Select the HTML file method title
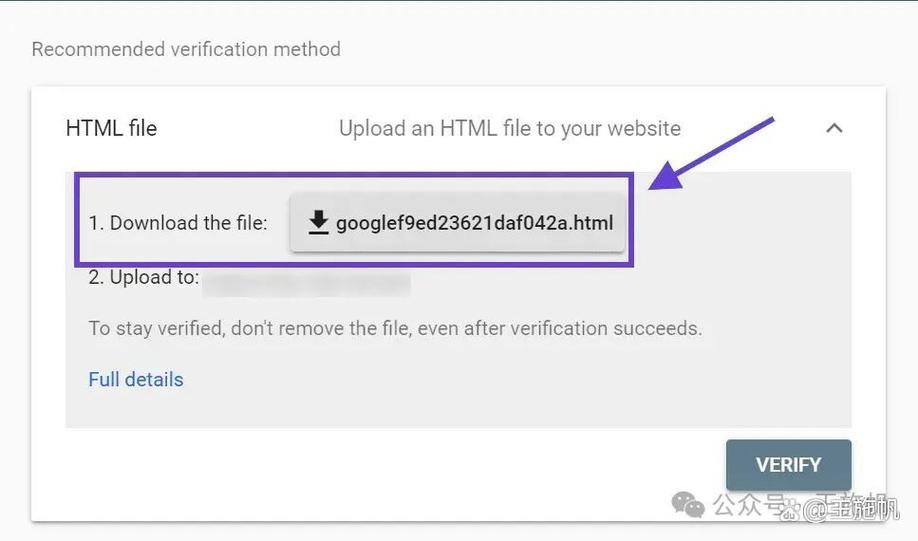Viewport: 918px width, 541px height. coord(111,128)
